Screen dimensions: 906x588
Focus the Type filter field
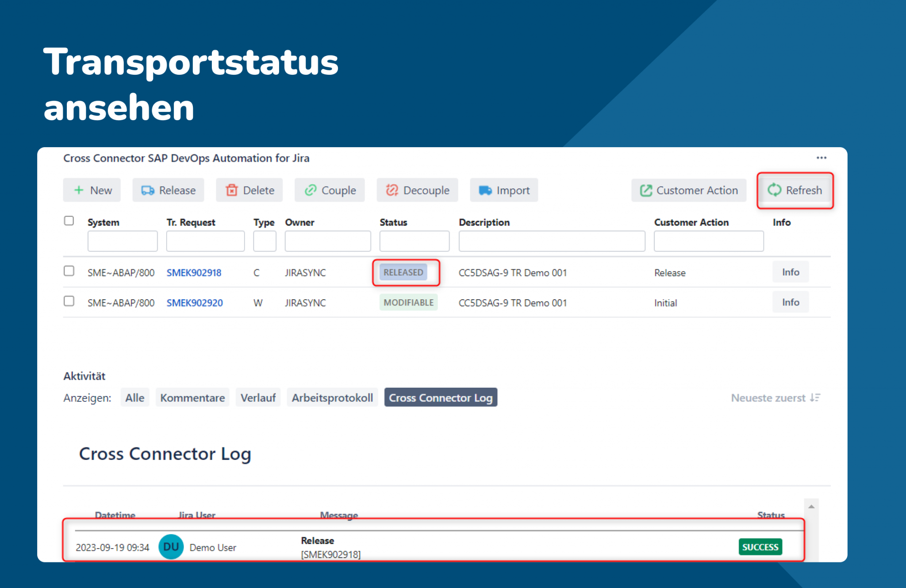[x=265, y=241]
